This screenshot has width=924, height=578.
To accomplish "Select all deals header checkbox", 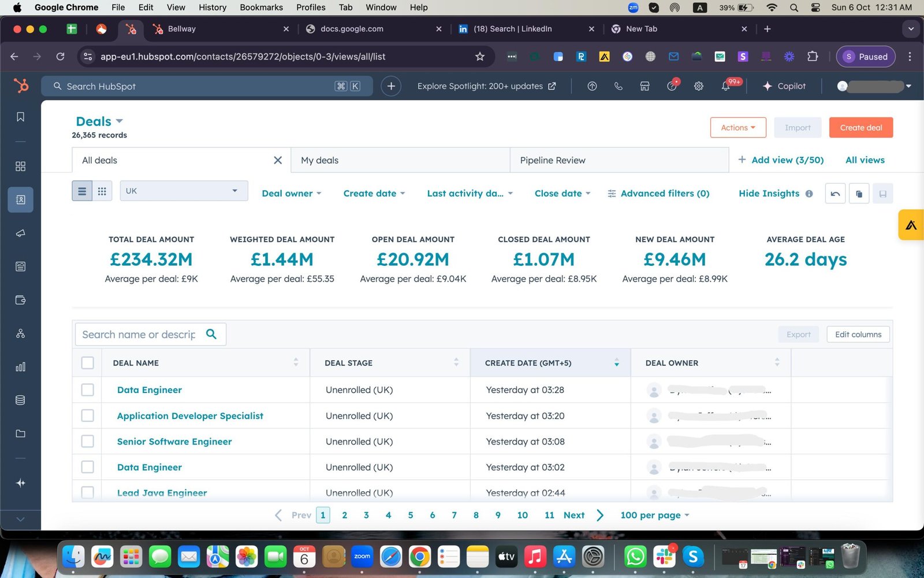I will pos(88,363).
